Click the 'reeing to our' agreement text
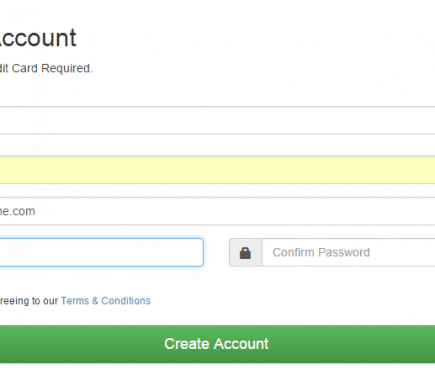 (x=29, y=301)
